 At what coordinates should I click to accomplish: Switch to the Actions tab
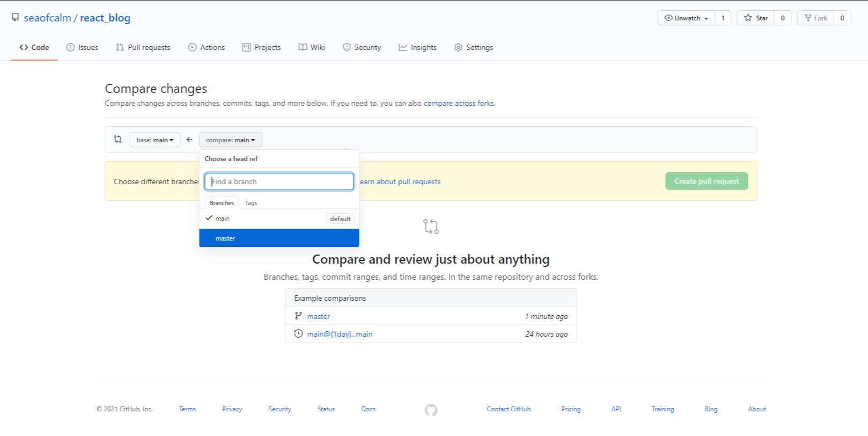point(206,47)
